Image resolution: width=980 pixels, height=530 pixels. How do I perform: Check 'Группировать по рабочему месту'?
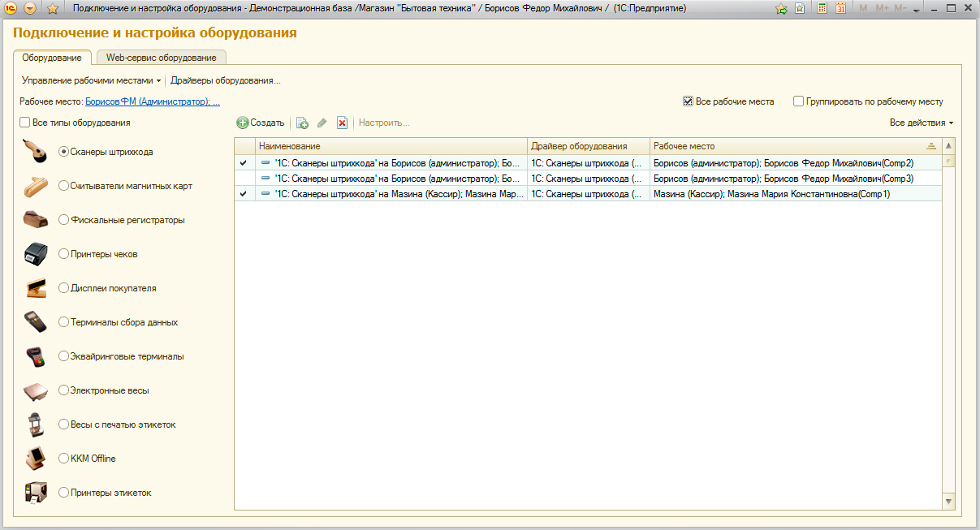point(799,101)
